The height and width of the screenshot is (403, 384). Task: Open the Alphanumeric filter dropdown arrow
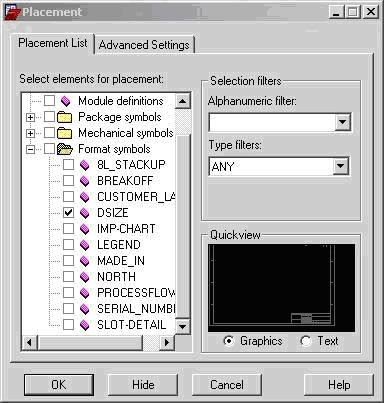pyautogui.click(x=342, y=122)
